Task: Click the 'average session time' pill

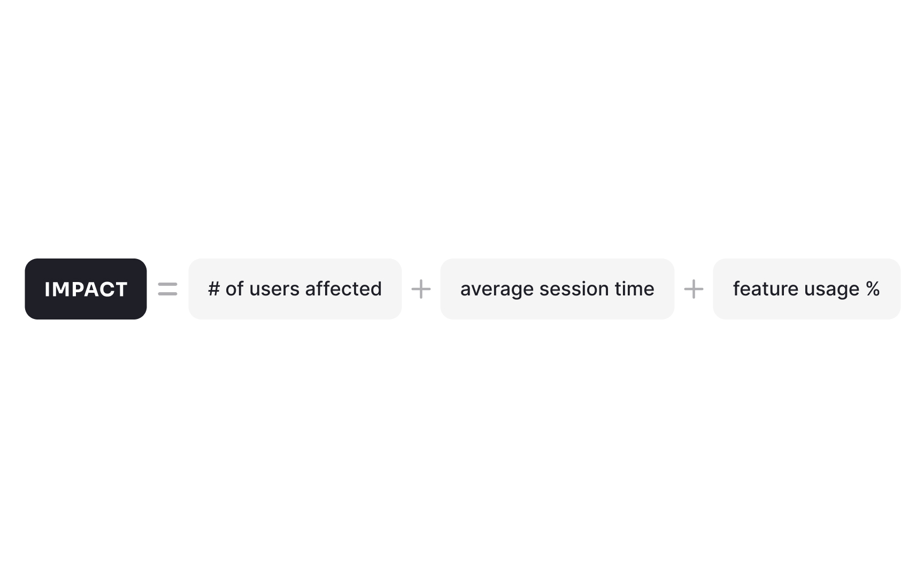Action: pos(557,289)
